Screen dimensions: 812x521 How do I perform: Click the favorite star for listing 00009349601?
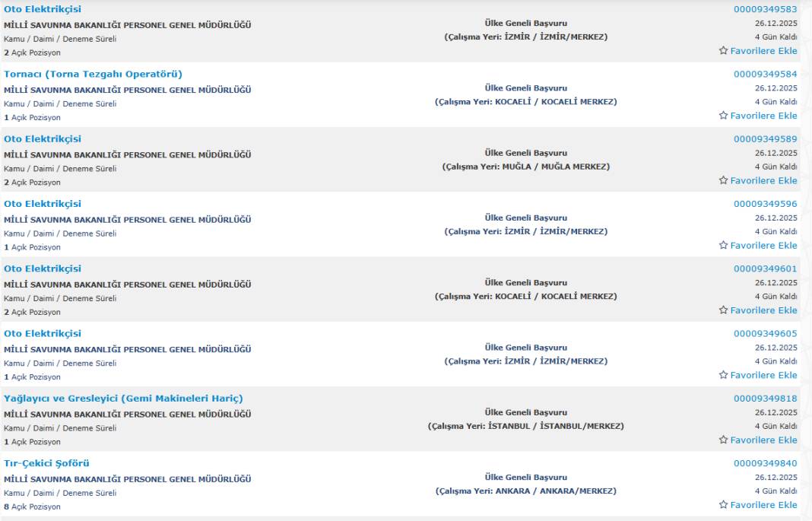coord(724,310)
